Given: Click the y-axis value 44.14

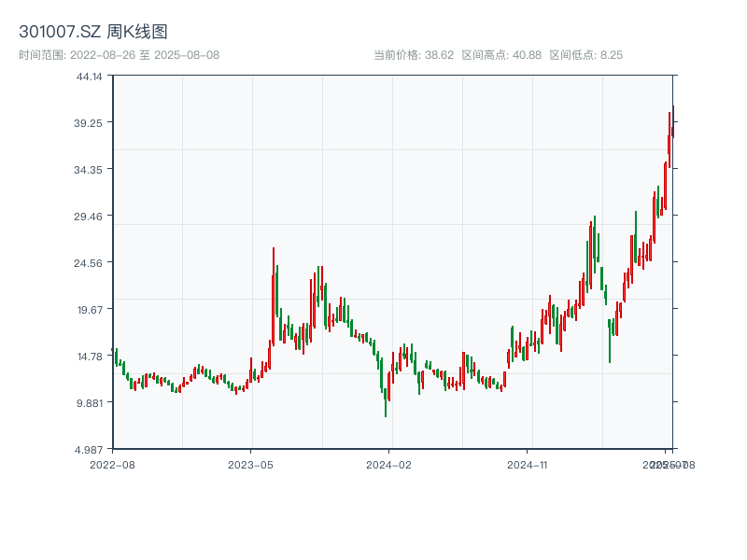Looking at the screenshot, I should click(x=89, y=77).
